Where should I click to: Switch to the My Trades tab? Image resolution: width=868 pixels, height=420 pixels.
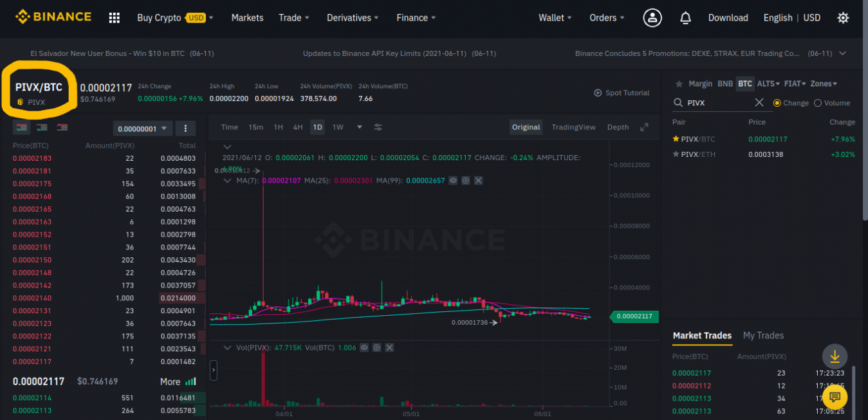[x=763, y=336]
